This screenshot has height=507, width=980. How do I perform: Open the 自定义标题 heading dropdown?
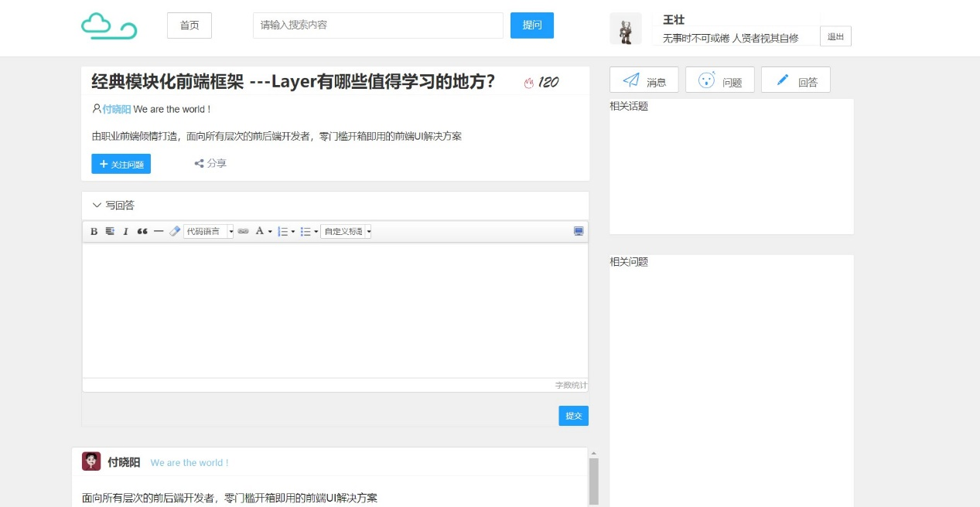(x=346, y=231)
